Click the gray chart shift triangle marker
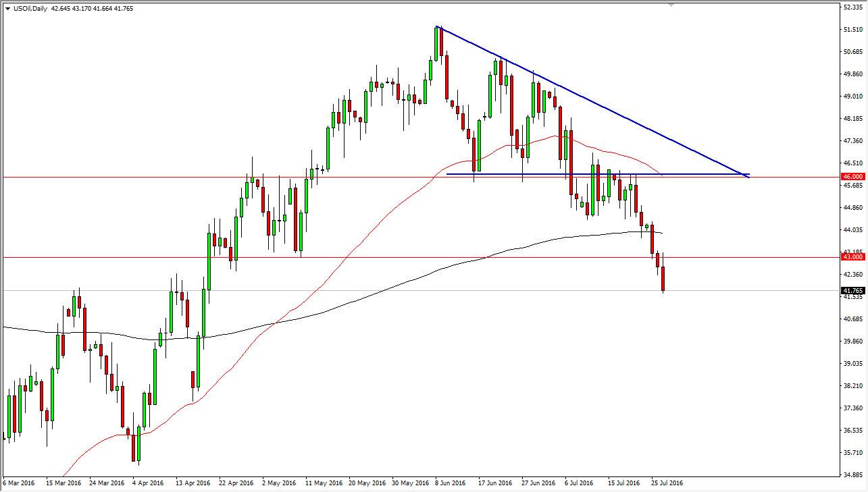Image resolution: width=868 pixels, height=492 pixels. [670, 5]
